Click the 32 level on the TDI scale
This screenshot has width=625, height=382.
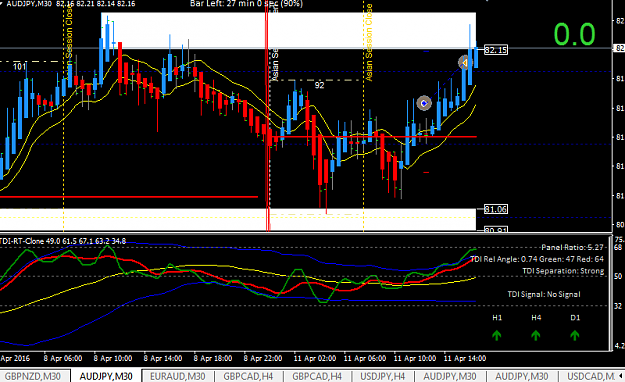pos(618,306)
